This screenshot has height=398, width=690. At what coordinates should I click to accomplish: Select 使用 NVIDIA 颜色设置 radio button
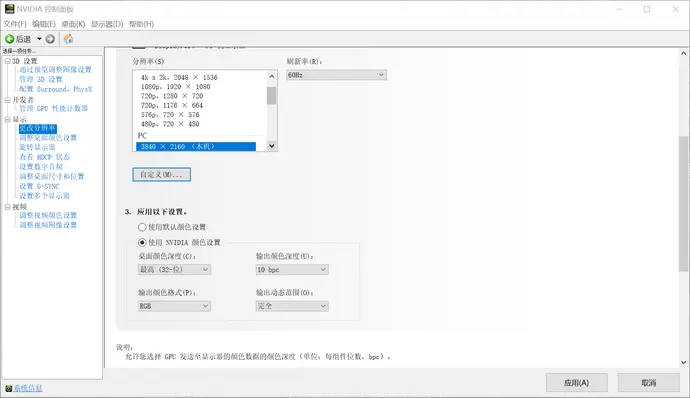[142, 243]
